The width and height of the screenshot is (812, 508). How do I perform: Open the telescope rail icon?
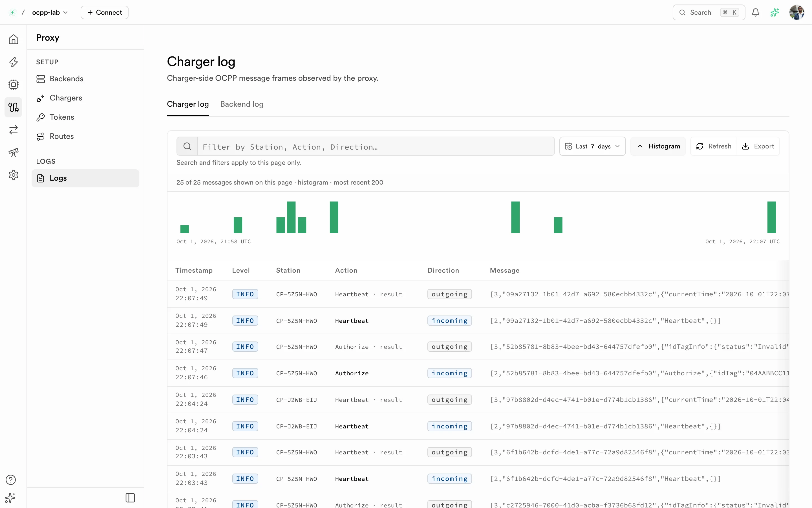[x=14, y=152]
